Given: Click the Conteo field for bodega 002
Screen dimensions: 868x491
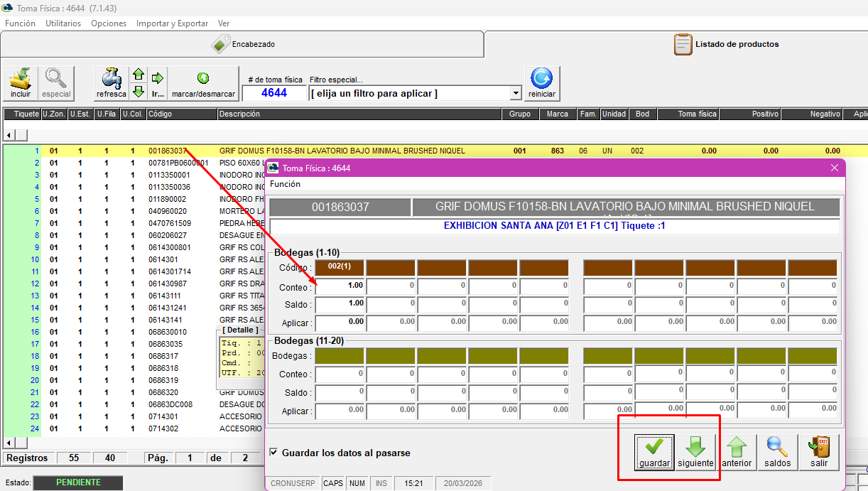Looking at the screenshot, I should click(340, 285).
